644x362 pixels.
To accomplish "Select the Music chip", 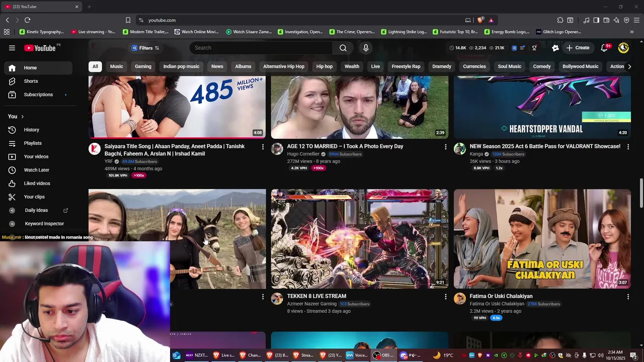I will [116, 66].
